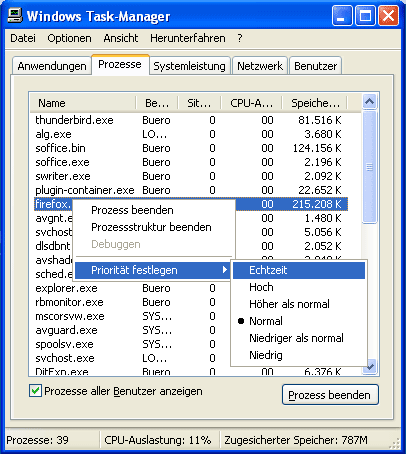
Task: Select the swriter.exe process
Action: (x=191, y=176)
